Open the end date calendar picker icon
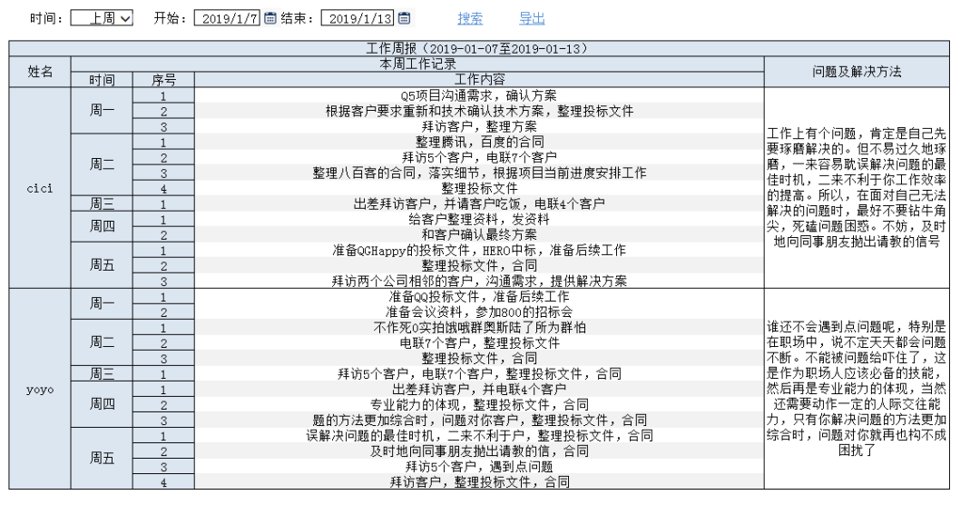 pos(404,18)
